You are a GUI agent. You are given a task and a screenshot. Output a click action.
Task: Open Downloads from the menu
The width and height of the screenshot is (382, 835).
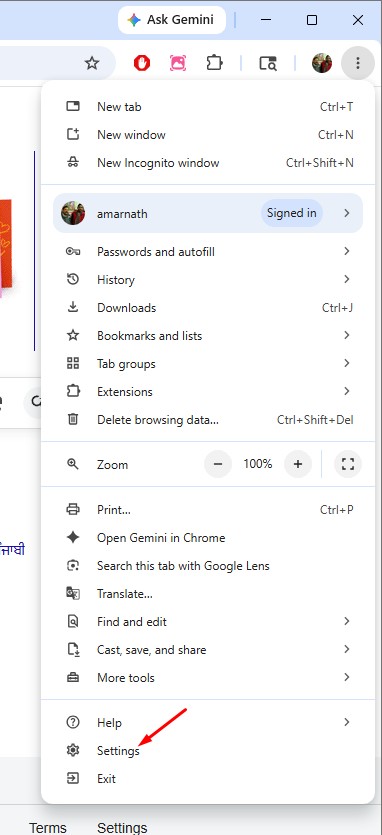(208, 308)
